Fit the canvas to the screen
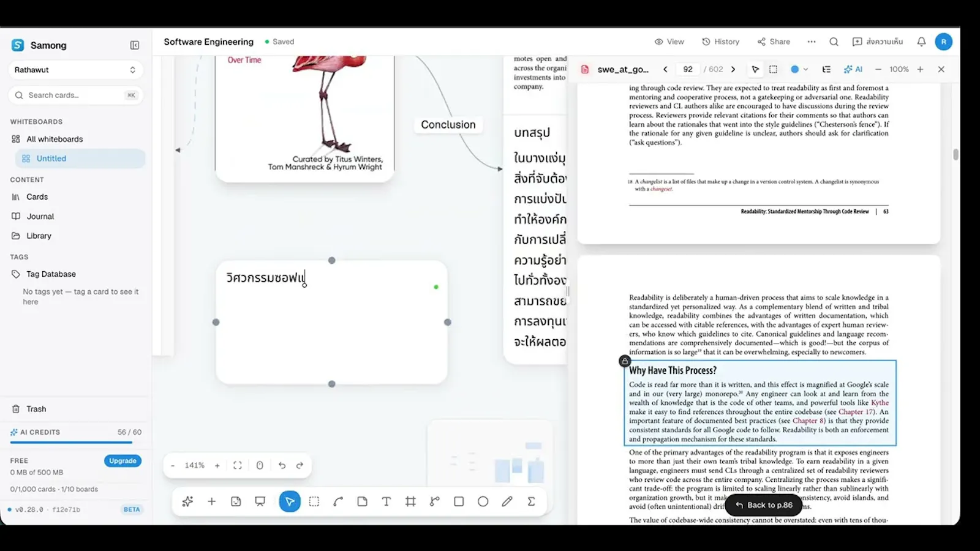980x551 pixels. pos(238,465)
